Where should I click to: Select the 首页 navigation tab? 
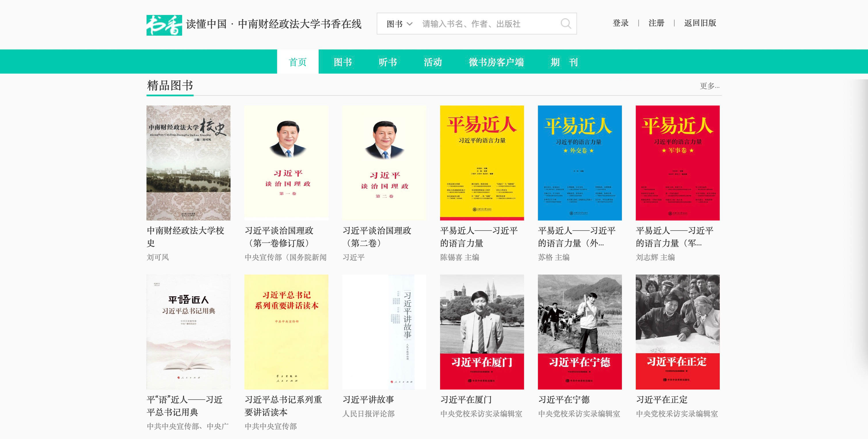pos(298,62)
